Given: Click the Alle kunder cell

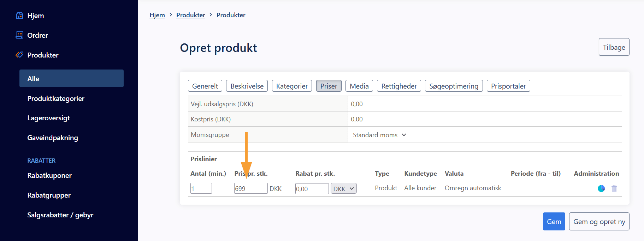Looking at the screenshot, I should 420,188.
